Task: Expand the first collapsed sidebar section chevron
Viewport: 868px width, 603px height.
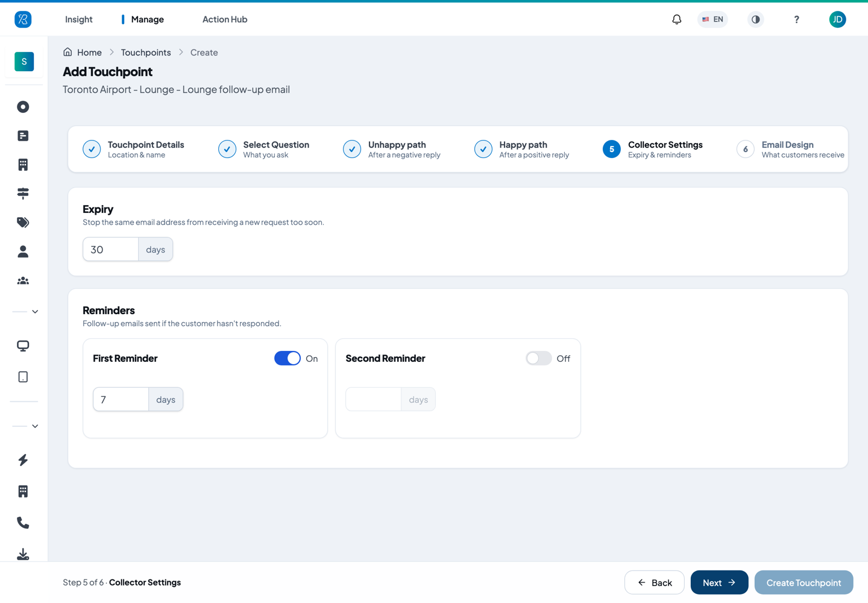Action: tap(35, 312)
